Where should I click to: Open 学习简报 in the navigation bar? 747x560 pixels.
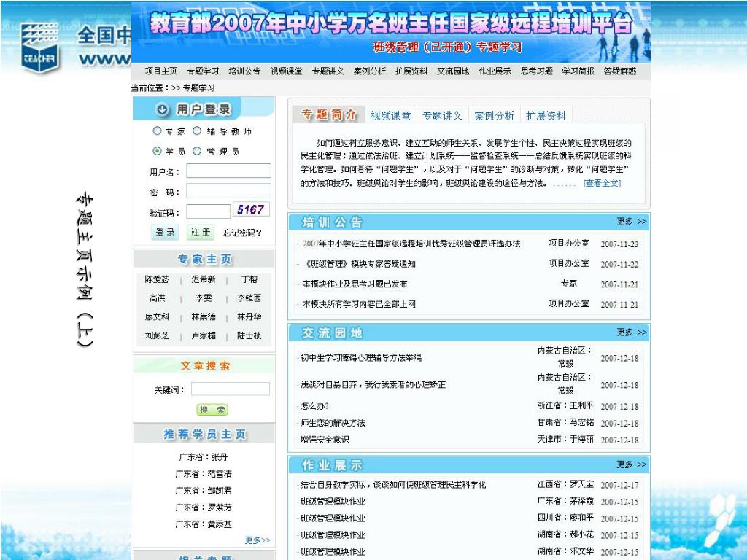[x=578, y=71]
